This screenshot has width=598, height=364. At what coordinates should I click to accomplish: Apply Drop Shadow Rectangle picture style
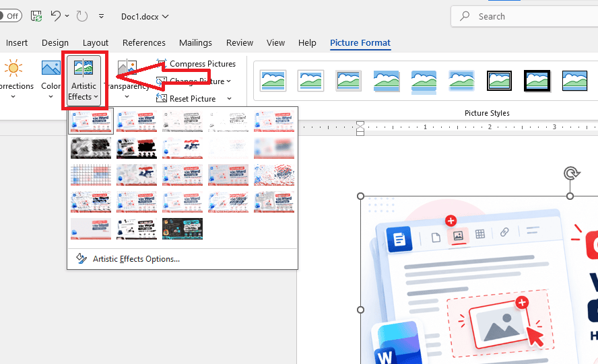click(386, 81)
